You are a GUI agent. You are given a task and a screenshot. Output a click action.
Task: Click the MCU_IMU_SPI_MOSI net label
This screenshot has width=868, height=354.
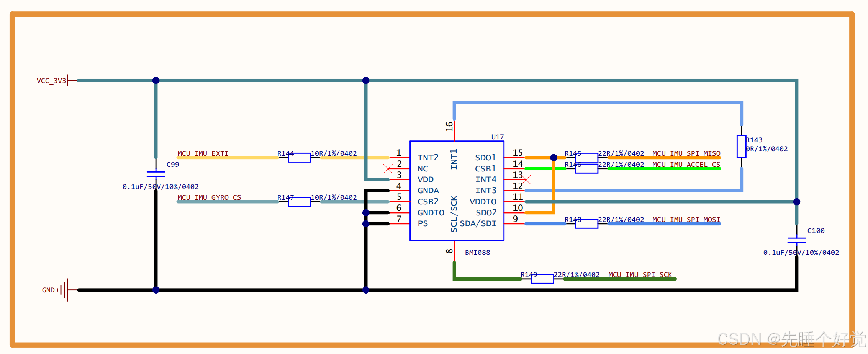[686, 220]
